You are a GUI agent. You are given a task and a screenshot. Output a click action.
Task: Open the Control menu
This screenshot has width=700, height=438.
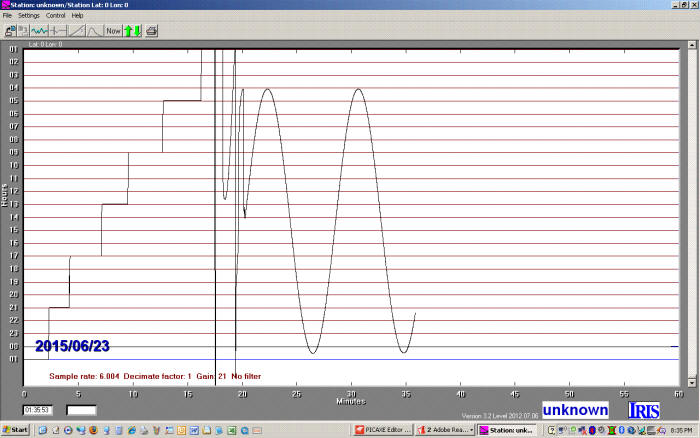(56, 16)
